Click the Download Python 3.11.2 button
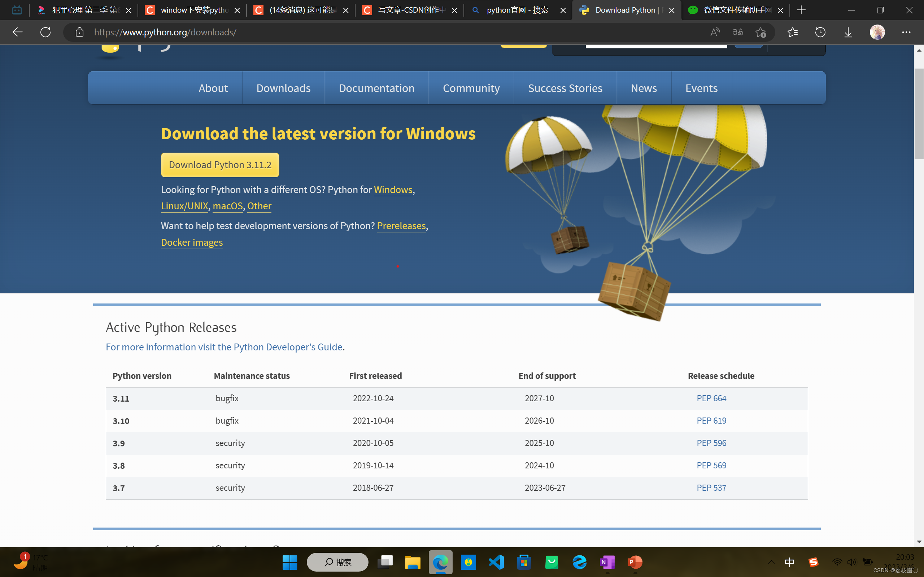 (x=220, y=165)
